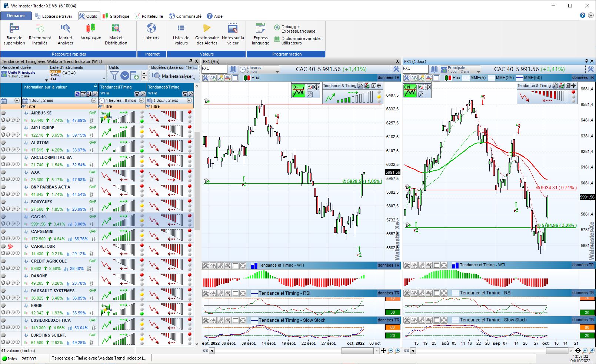Zoom out on PX1 (1 Jour) chart
596x364 pixels.
tap(585, 351)
